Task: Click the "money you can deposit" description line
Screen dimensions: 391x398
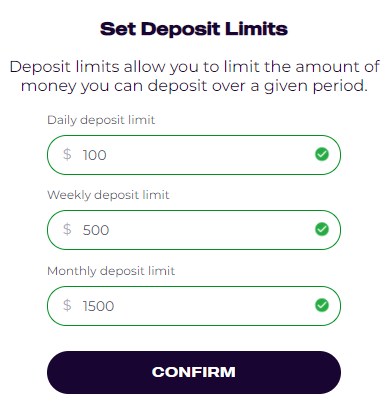Action: pos(194,86)
